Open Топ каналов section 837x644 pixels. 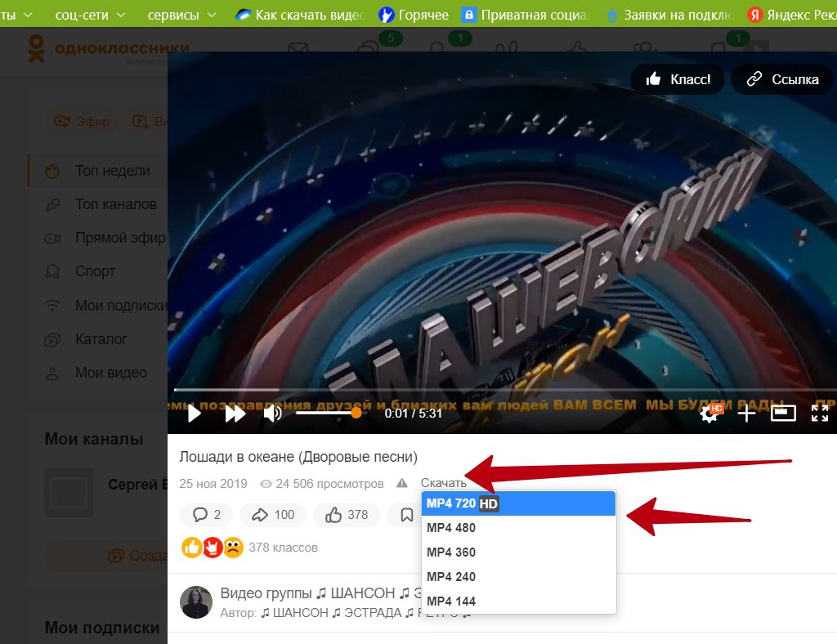[x=101, y=204]
